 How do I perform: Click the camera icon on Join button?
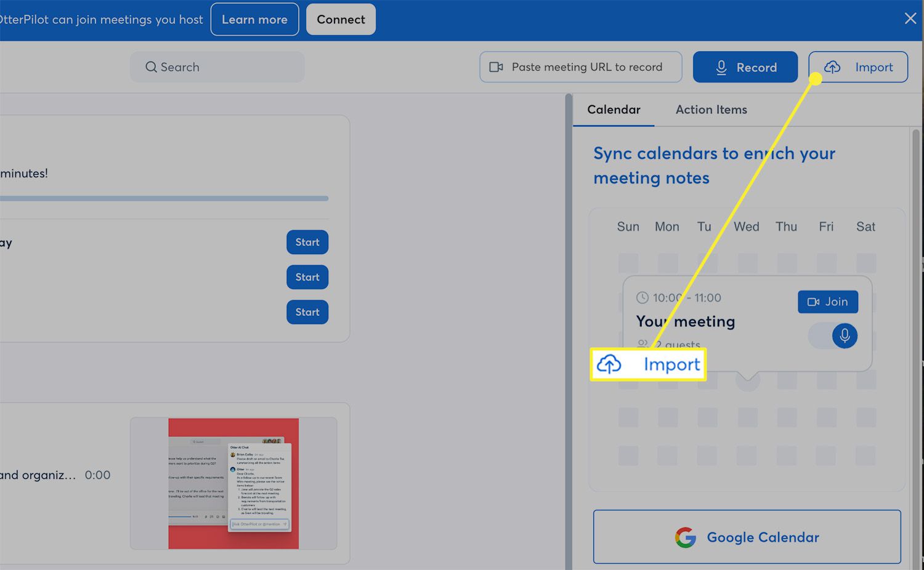click(813, 302)
